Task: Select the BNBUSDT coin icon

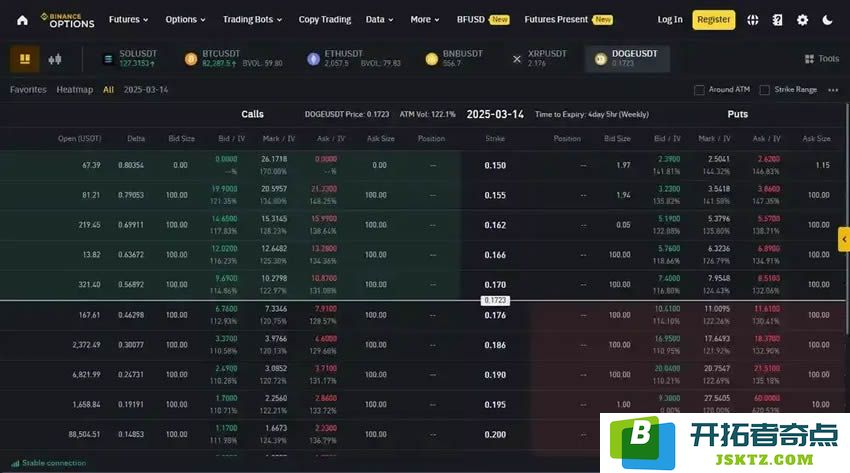Action: point(432,59)
